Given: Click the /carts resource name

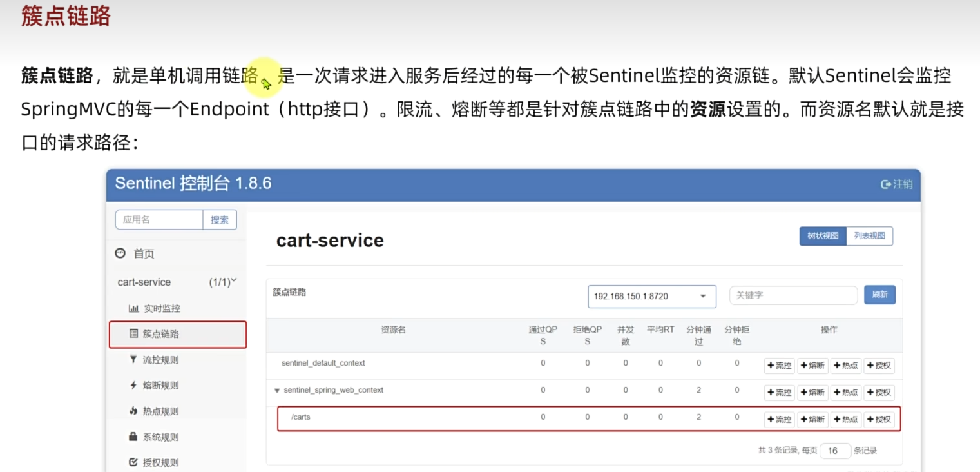Looking at the screenshot, I should click(301, 417).
